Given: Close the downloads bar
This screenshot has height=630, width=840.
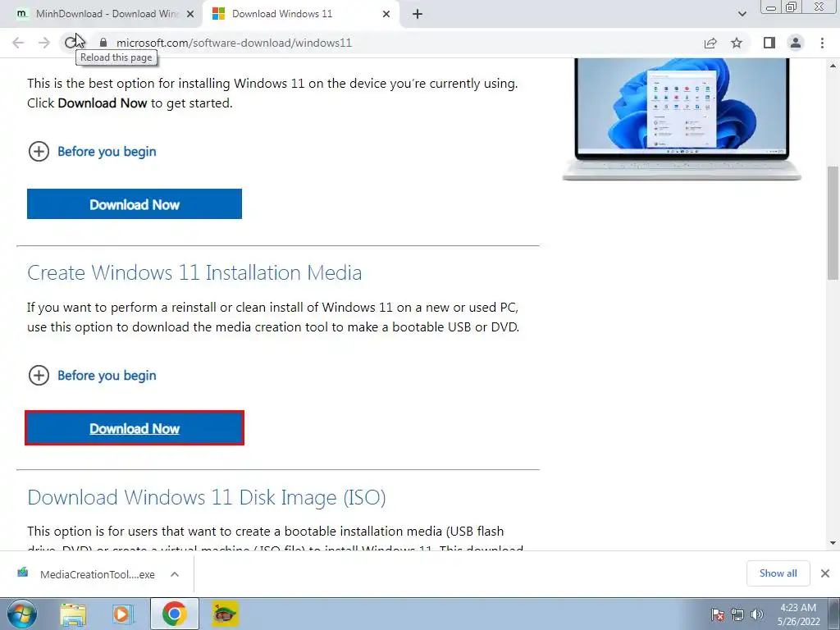Looking at the screenshot, I should click(825, 573).
